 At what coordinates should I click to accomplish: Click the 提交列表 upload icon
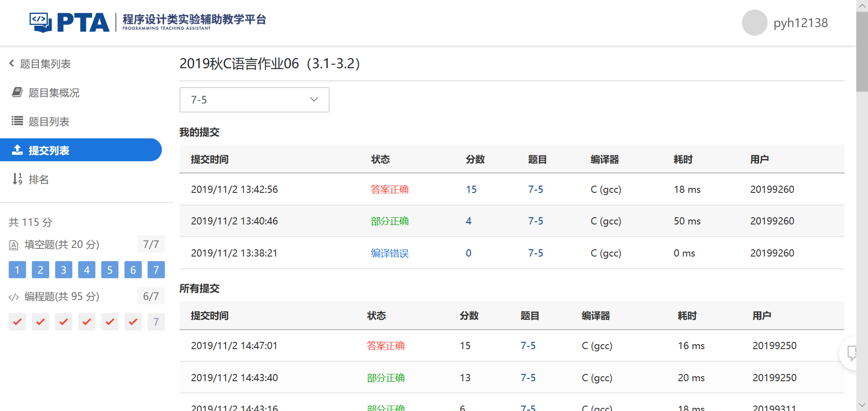click(17, 150)
